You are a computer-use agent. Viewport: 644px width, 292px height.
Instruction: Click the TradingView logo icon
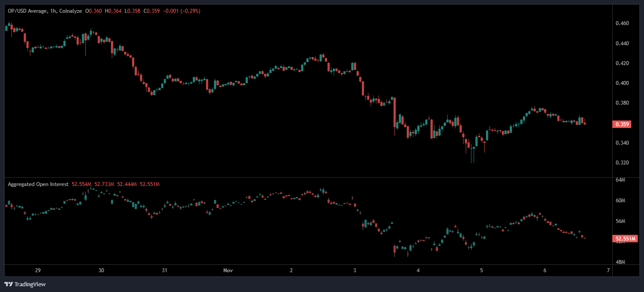click(x=8, y=284)
